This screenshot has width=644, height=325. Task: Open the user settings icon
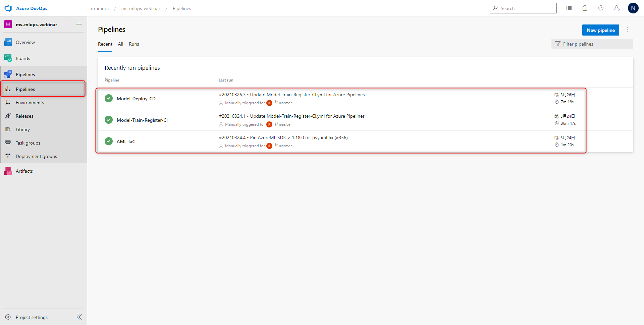point(617,8)
